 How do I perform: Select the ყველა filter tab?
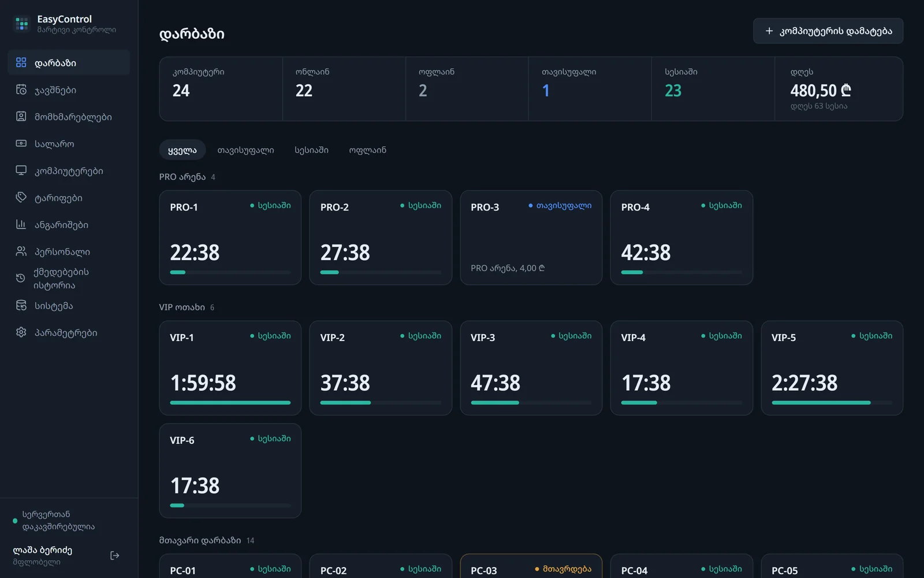(182, 150)
